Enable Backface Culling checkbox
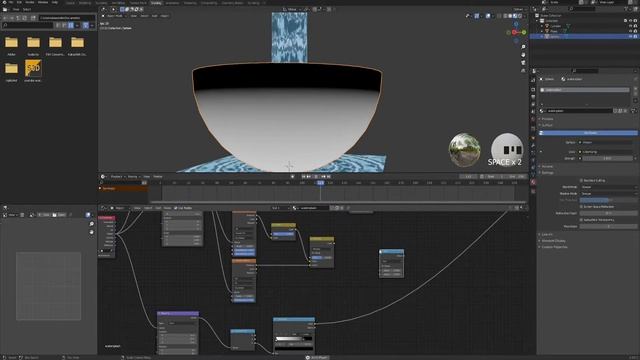640x360 pixels. pyautogui.click(x=581, y=180)
